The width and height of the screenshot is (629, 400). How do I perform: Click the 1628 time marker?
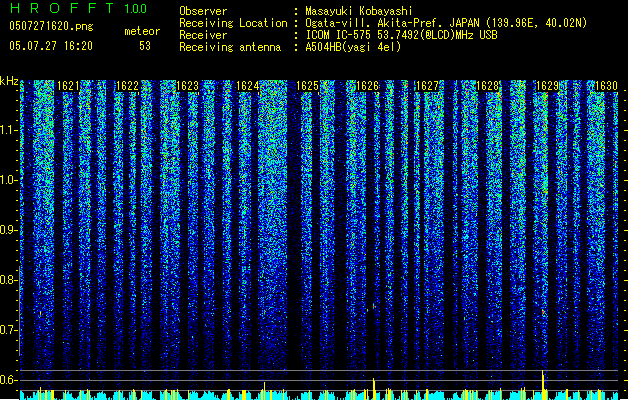point(487,86)
